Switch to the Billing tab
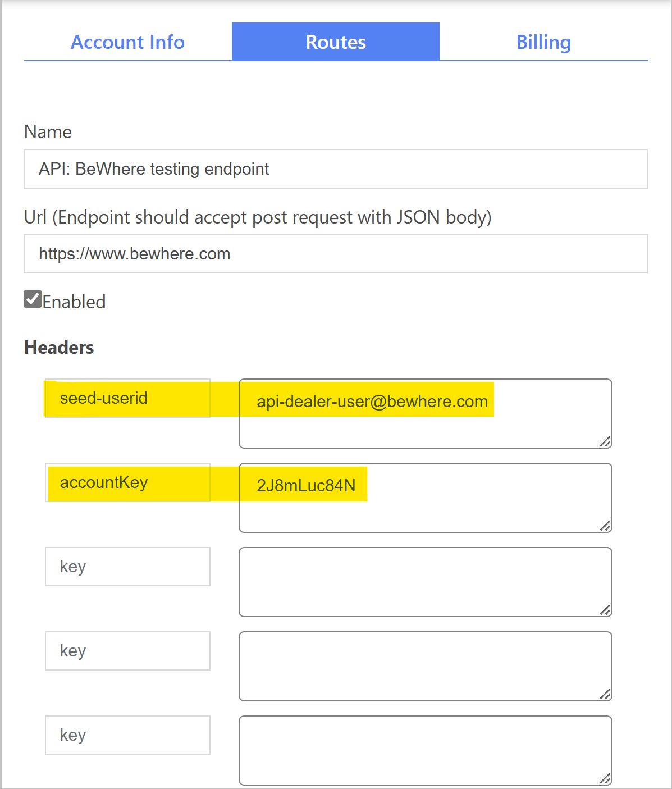This screenshot has width=672, height=789. point(543,42)
